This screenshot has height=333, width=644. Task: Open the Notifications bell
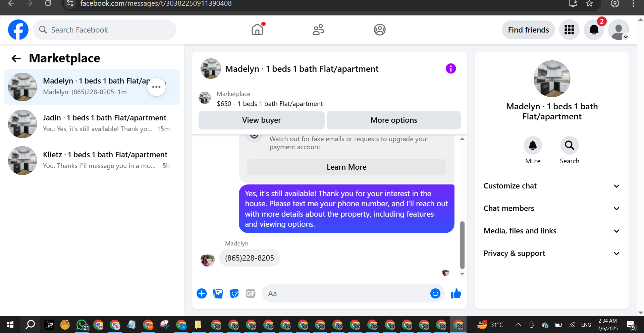tap(594, 30)
